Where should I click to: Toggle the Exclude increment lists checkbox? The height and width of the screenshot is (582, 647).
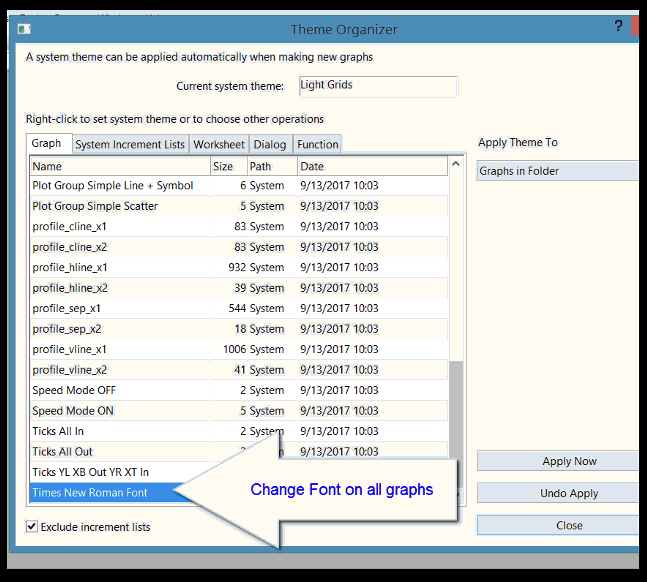tap(31, 527)
